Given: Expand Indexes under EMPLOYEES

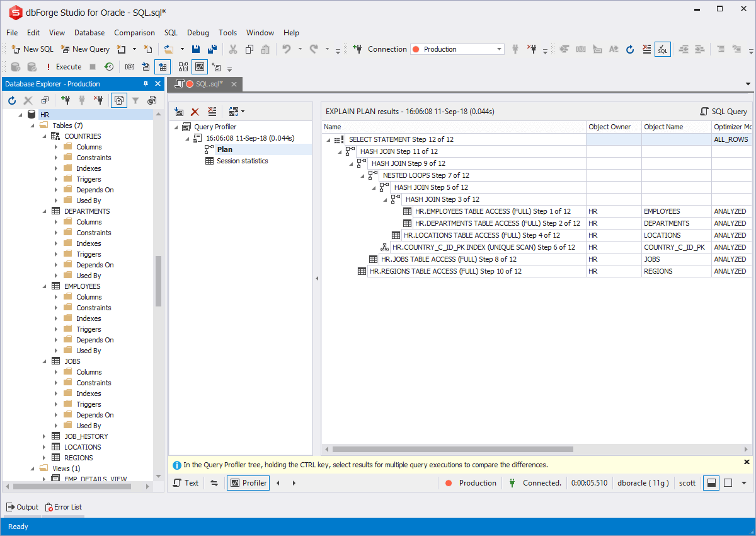Looking at the screenshot, I should [x=56, y=318].
